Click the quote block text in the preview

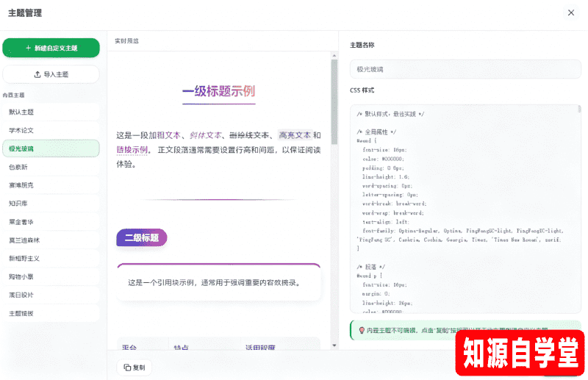click(215, 283)
